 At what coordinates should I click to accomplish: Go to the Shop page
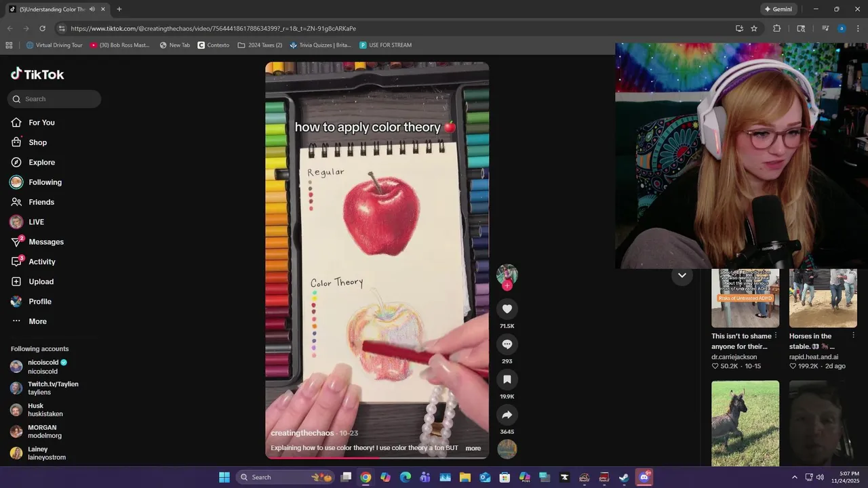coord(37,142)
